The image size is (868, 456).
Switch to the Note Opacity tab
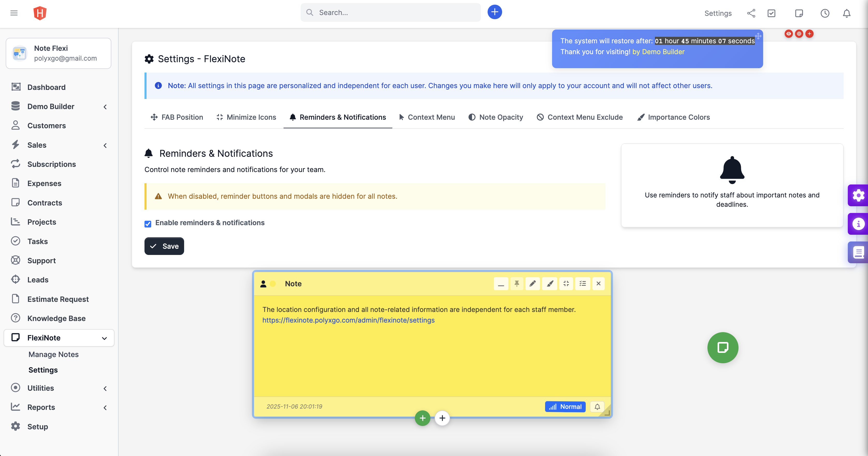(496, 117)
